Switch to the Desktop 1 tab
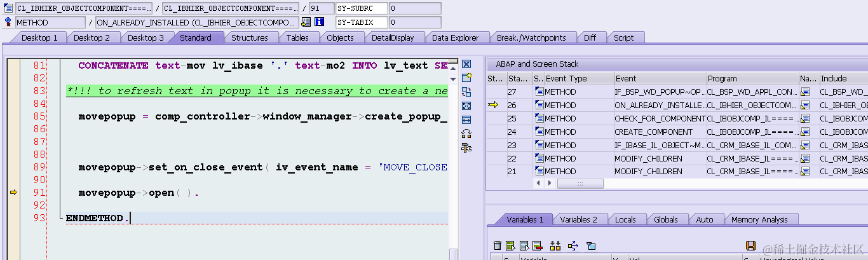 [39, 38]
